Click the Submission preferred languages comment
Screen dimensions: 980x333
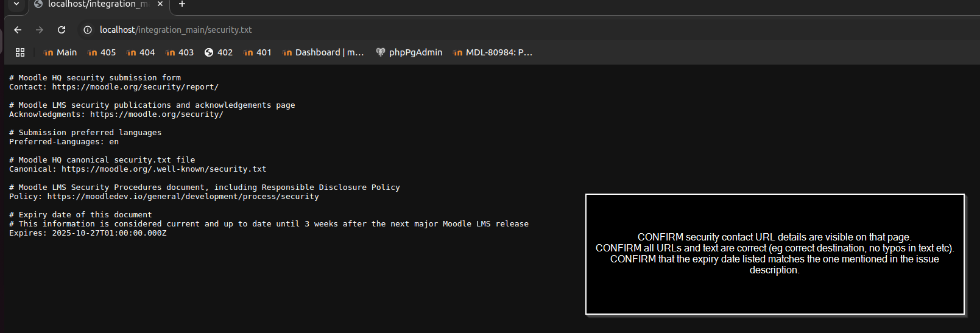pyautogui.click(x=85, y=133)
